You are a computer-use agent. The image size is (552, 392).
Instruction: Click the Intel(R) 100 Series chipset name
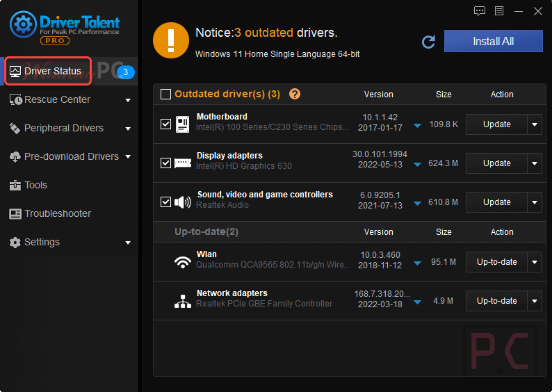point(273,127)
